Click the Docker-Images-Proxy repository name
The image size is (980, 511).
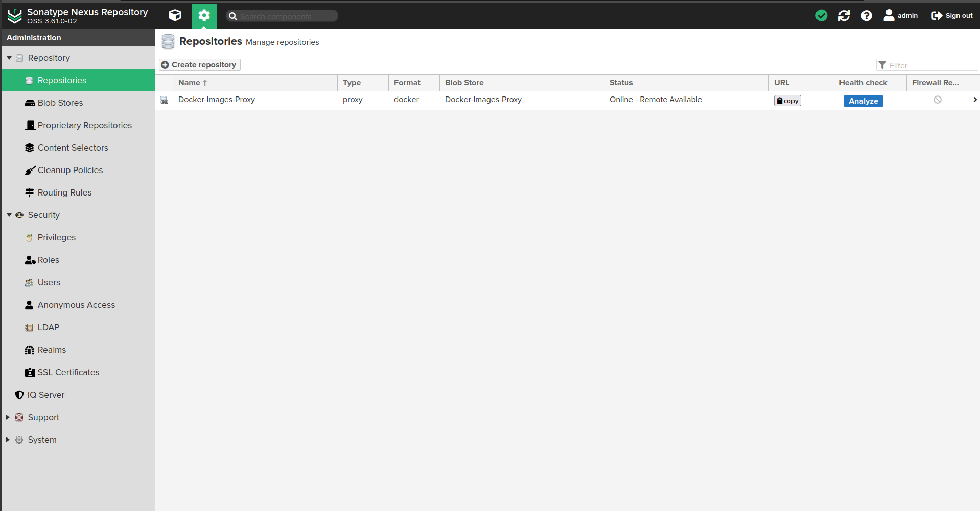[x=217, y=100]
